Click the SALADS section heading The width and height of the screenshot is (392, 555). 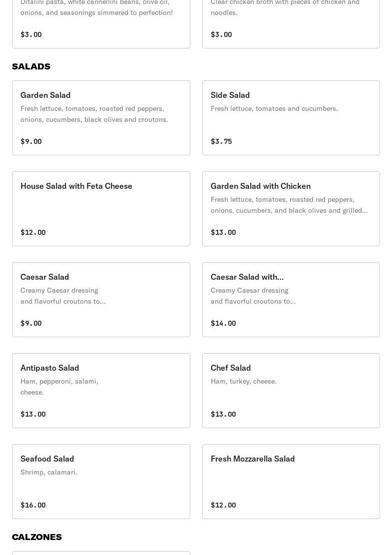coord(31,66)
